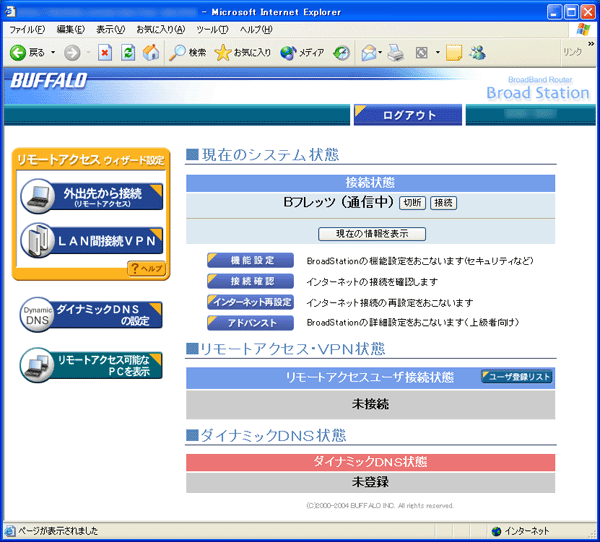
Task: Click the 接続 connect button
Action: (x=443, y=202)
